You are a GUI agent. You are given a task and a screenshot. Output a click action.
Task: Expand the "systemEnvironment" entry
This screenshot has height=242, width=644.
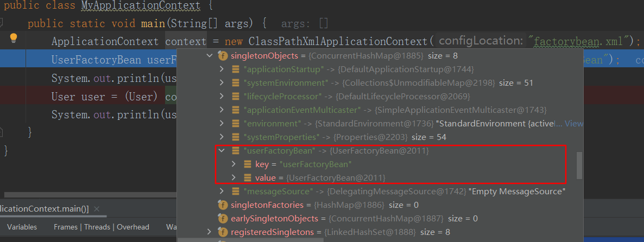(x=222, y=83)
